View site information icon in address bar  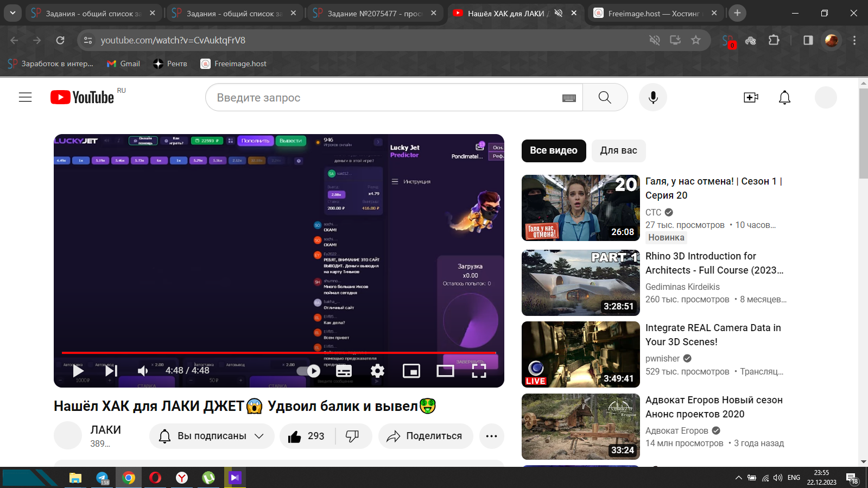click(x=88, y=40)
